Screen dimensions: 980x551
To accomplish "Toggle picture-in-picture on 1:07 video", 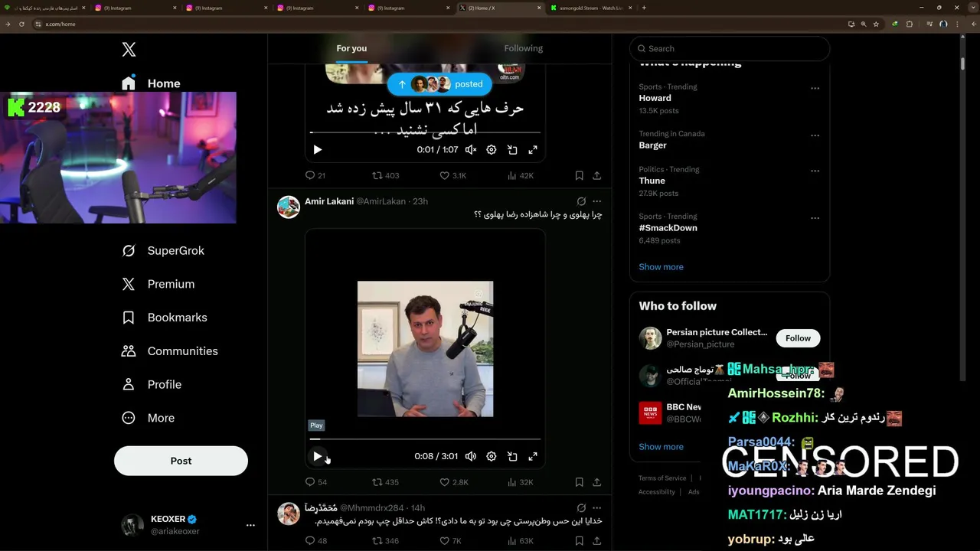I will (512, 150).
